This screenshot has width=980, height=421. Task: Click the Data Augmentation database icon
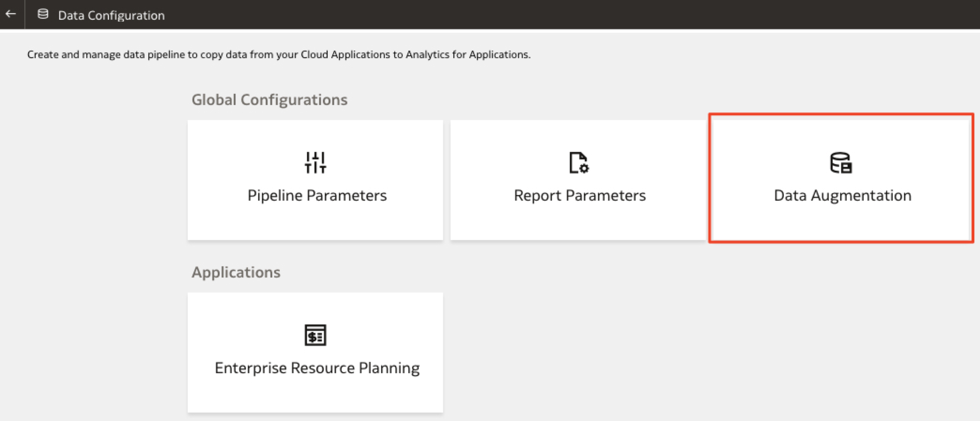(x=841, y=163)
